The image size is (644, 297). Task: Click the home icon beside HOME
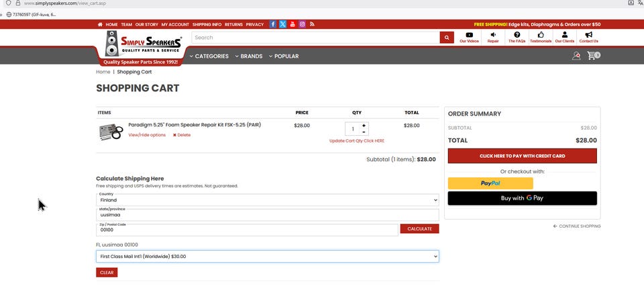click(100, 25)
